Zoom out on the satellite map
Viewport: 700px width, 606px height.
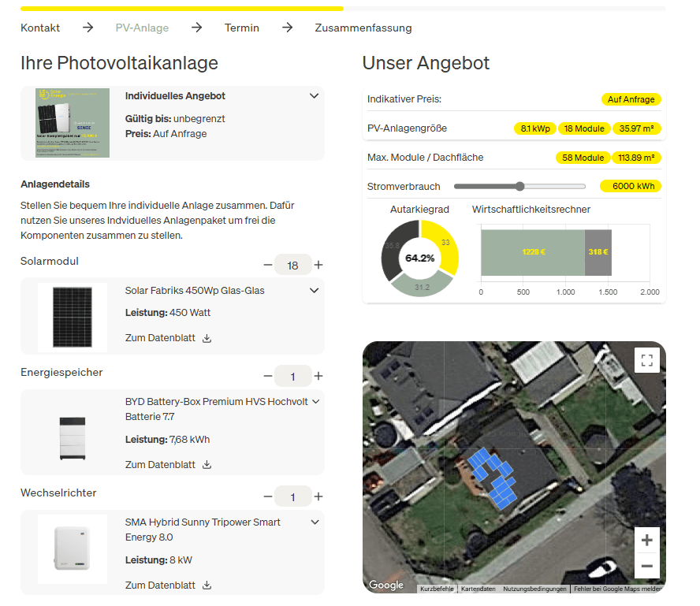646,567
